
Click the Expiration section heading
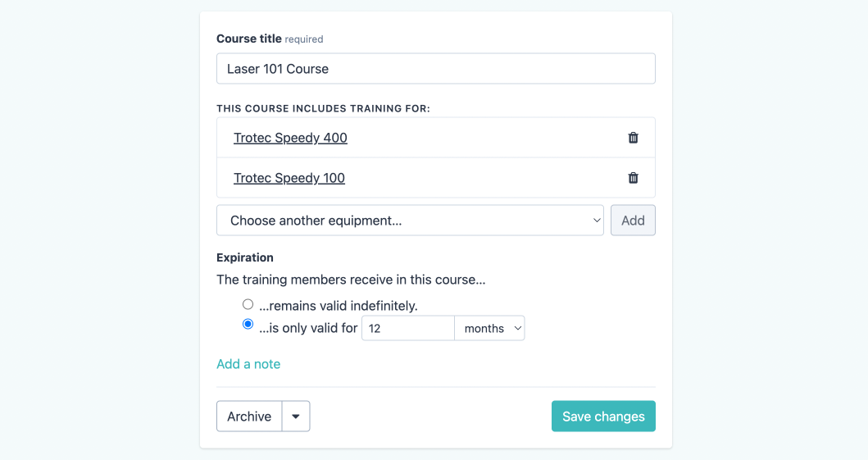(x=245, y=257)
